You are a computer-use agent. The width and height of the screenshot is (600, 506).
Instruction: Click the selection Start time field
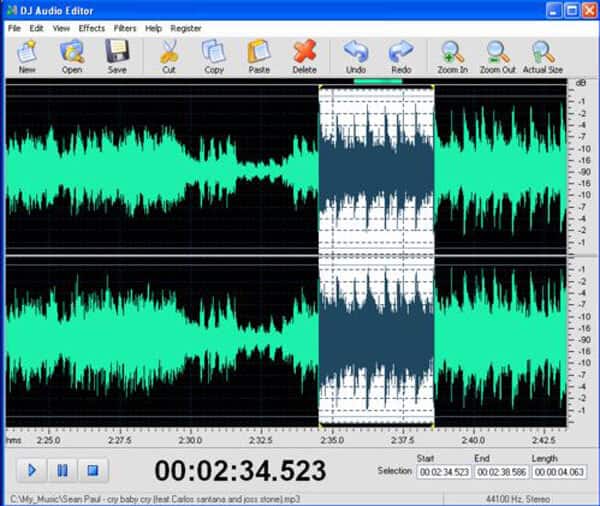click(x=442, y=472)
